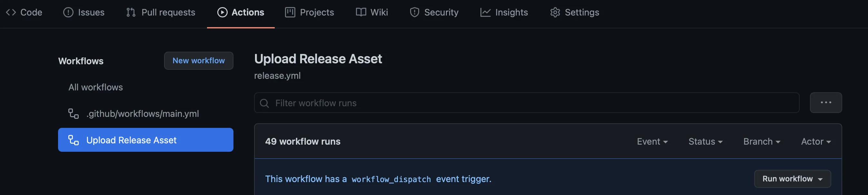Viewport: 868px width, 195px height.
Task: Select the Upload Release Asset workflow
Action: tap(145, 140)
